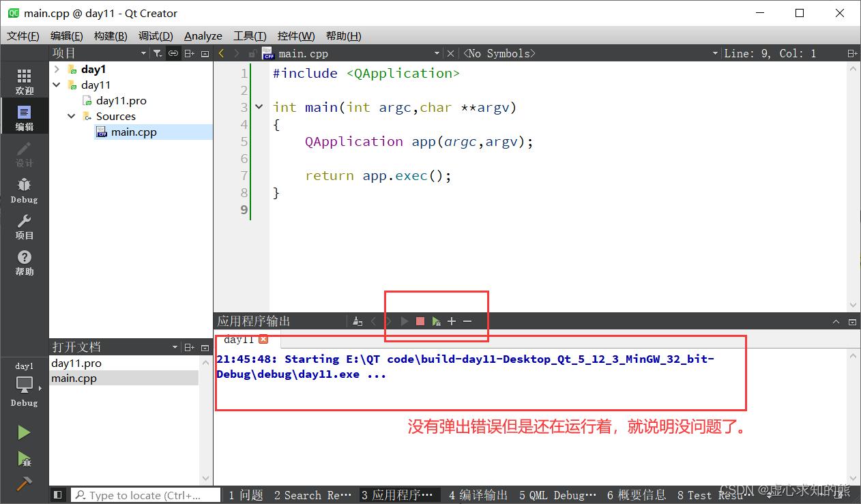Open the 5 QML Debugger pane
This screenshot has width=861, height=504.
[557, 495]
